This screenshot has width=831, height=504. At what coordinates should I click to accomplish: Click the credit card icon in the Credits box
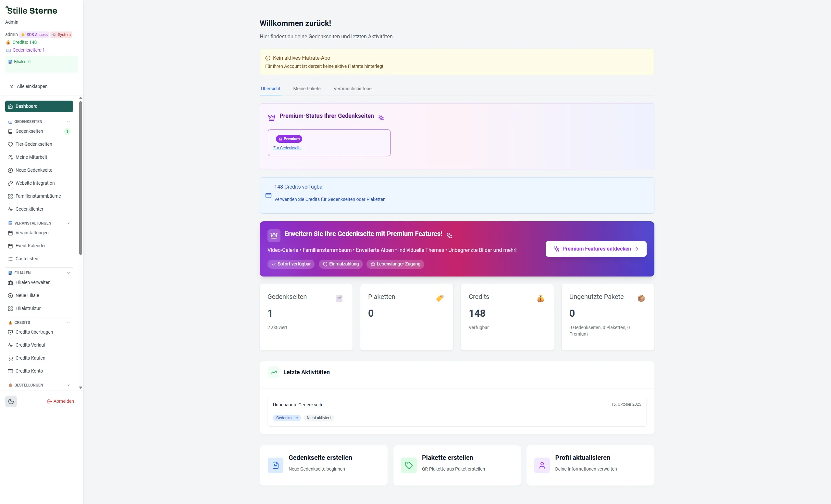[x=268, y=196]
